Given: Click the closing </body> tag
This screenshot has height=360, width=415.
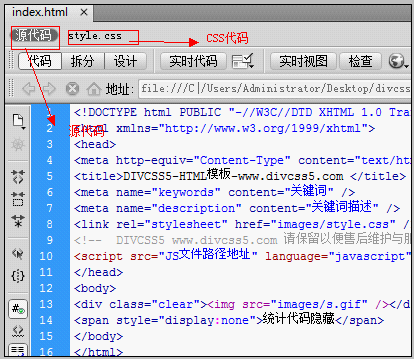Looking at the screenshot, I should (x=98, y=336).
